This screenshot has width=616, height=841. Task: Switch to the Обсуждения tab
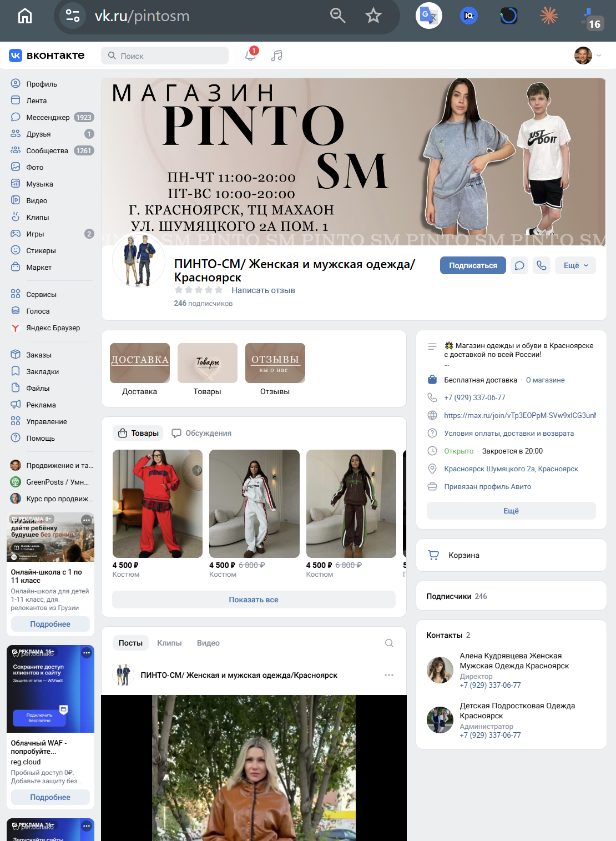[x=201, y=433]
